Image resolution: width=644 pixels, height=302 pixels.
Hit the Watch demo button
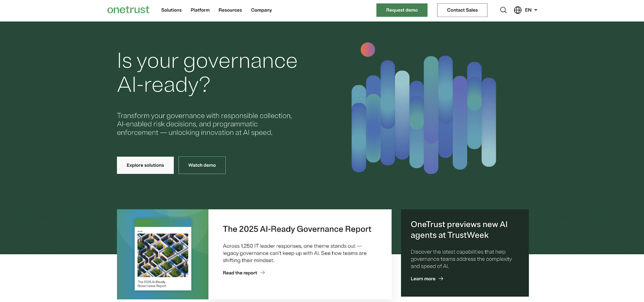pos(202,165)
